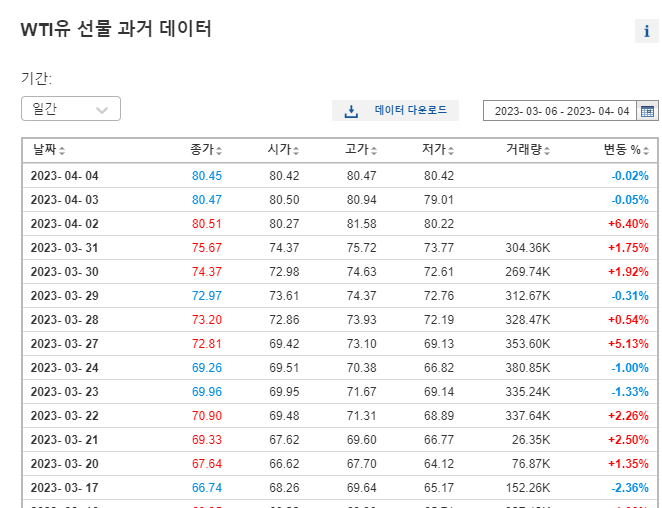Click closing price 80.45
The height and width of the screenshot is (508, 662).
point(207,176)
